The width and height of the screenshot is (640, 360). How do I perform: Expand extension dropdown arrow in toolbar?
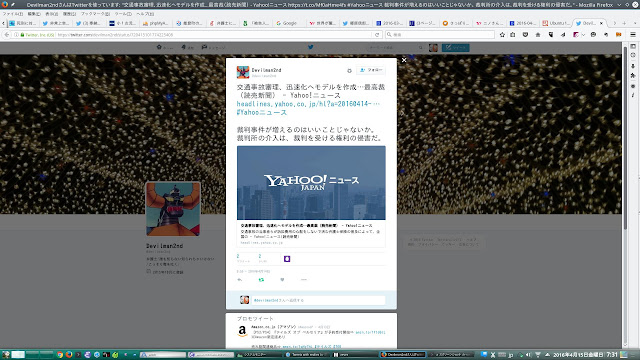coord(583,35)
